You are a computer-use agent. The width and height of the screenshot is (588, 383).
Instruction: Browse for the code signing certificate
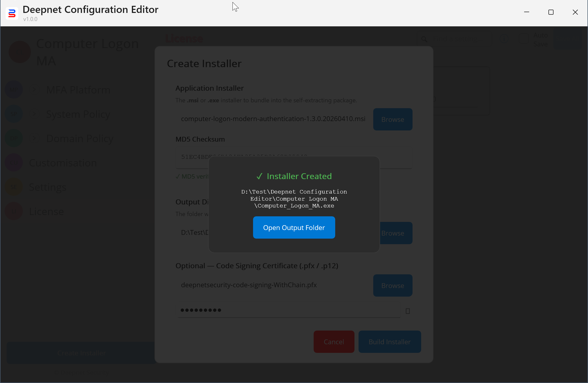(393, 285)
